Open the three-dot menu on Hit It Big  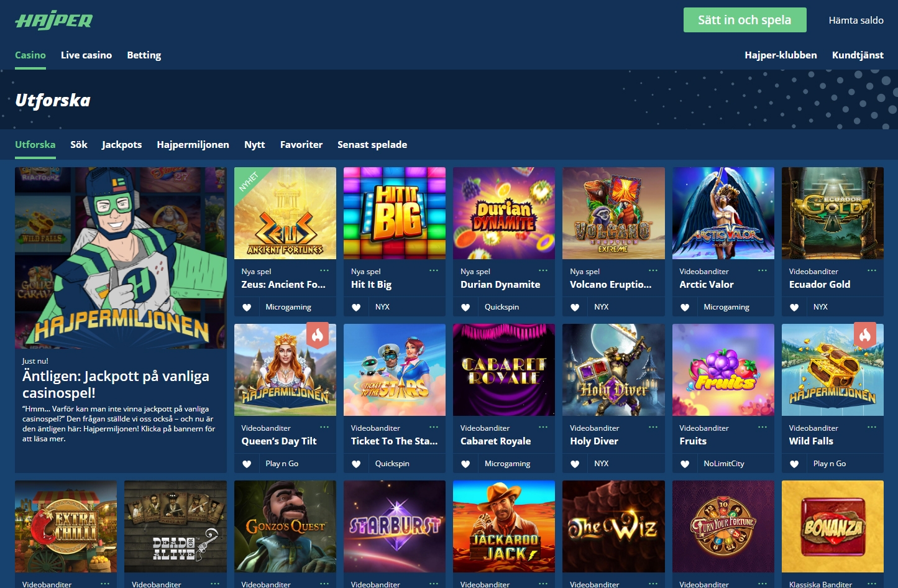(x=434, y=270)
